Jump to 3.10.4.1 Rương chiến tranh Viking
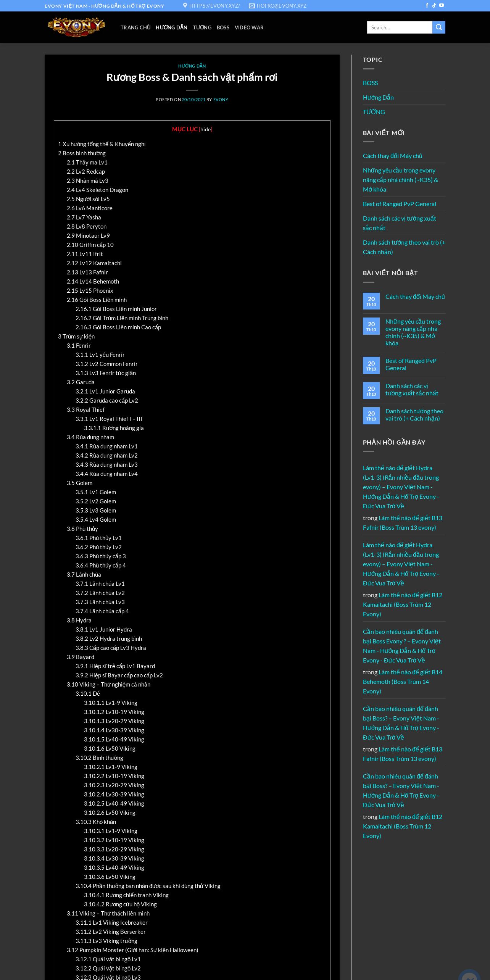This screenshot has width=490, height=980. [x=126, y=895]
